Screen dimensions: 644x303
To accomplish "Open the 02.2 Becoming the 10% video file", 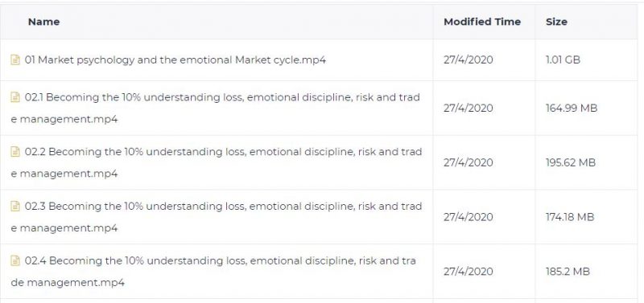I will (216, 163).
